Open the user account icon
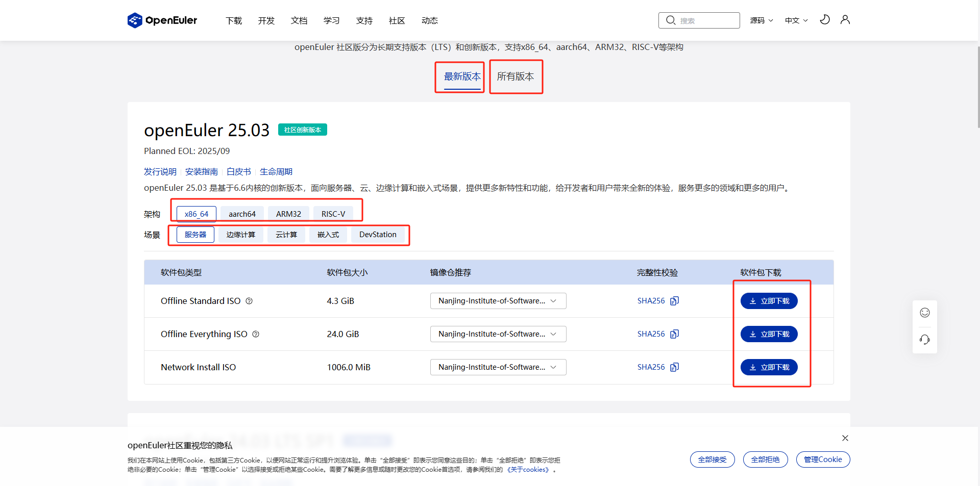 (x=845, y=20)
